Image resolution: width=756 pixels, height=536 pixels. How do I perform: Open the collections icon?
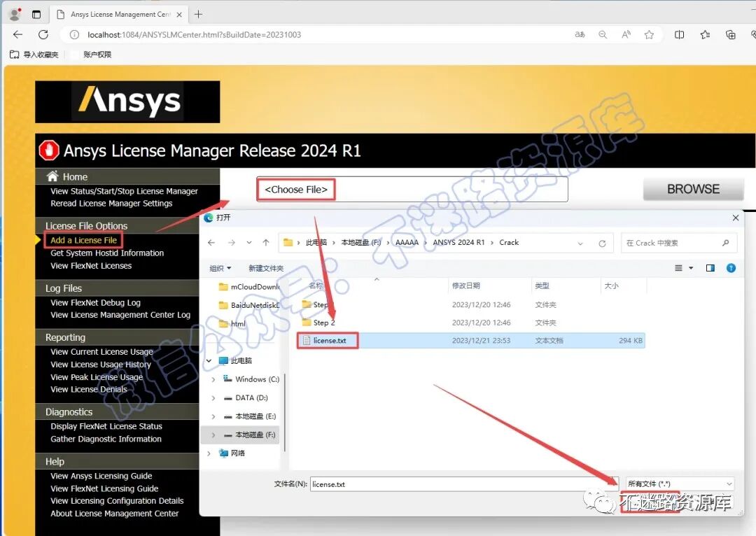click(x=730, y=35)
